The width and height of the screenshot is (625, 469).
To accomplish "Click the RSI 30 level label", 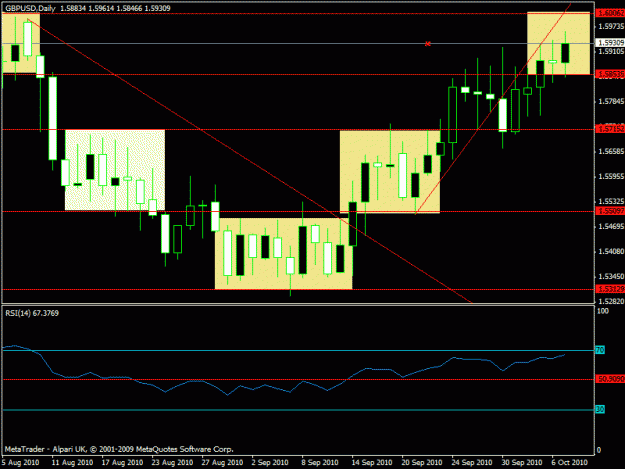I will 600,409.
